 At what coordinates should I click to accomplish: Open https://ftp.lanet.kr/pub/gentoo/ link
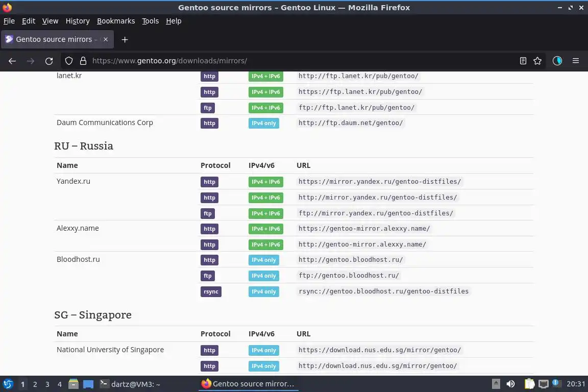point(360,91)
